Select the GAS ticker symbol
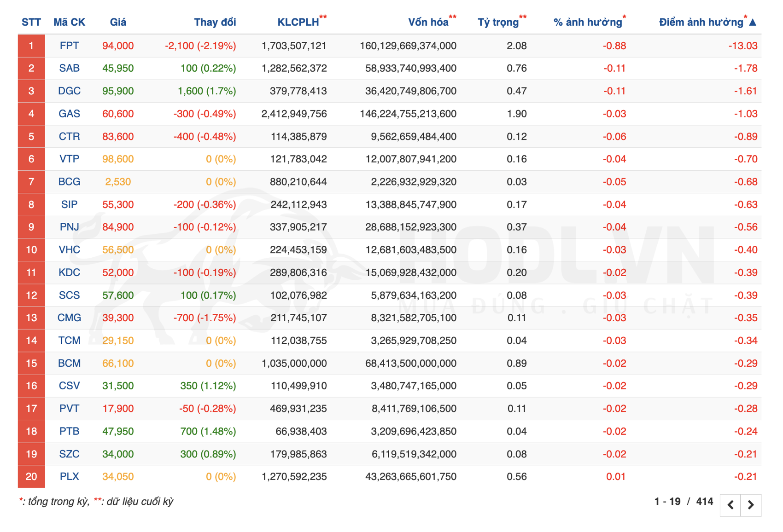783x532 pixels. point(69,114)
